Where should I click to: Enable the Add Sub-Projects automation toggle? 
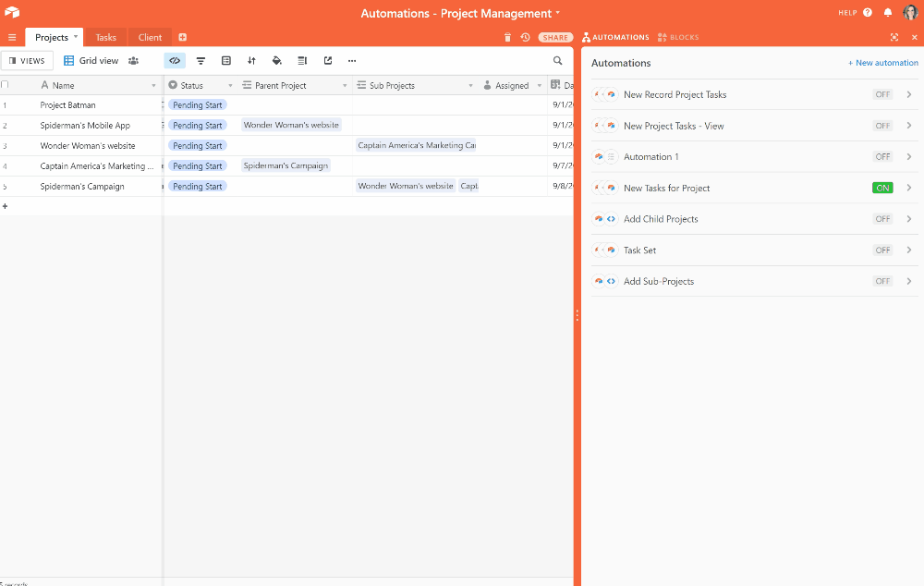coord(882,282)
